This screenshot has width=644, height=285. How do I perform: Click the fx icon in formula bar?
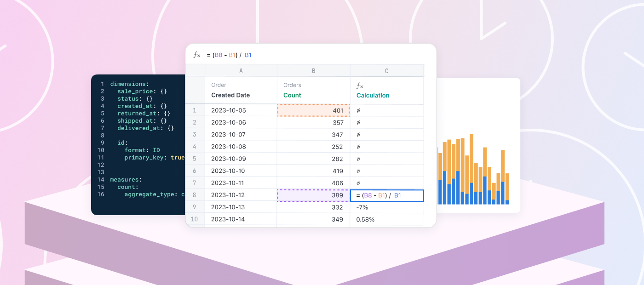[196, 55]
